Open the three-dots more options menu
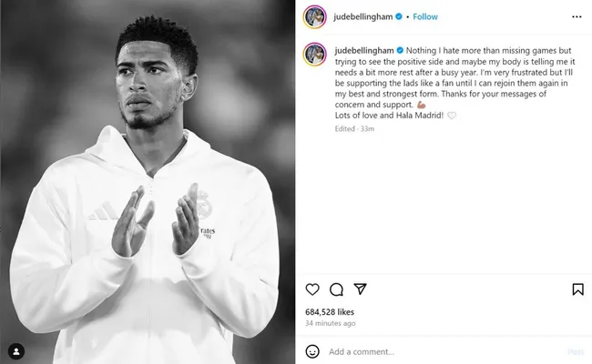The height and width of the screenshot is (364, 592). coord(577,16)
